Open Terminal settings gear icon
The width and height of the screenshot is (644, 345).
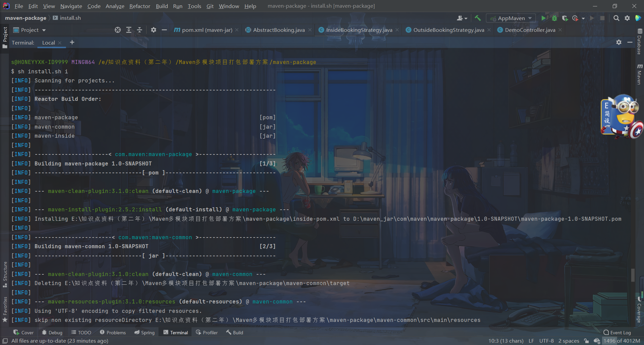pos(619,42)
